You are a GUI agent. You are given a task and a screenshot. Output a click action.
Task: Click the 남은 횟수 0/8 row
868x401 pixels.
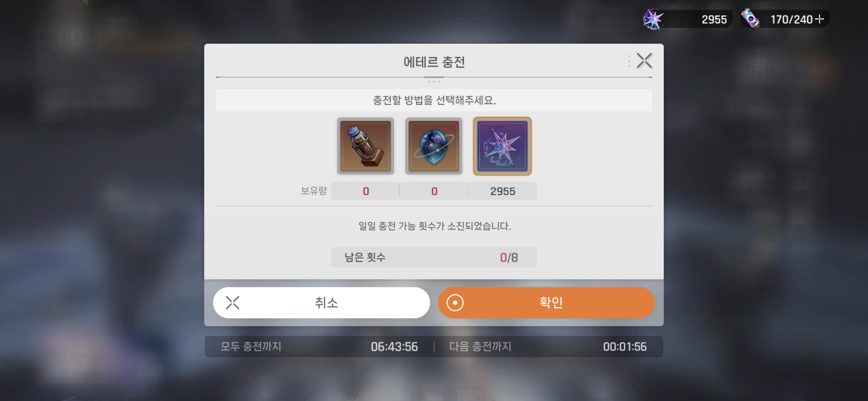[x=434, y=257]
